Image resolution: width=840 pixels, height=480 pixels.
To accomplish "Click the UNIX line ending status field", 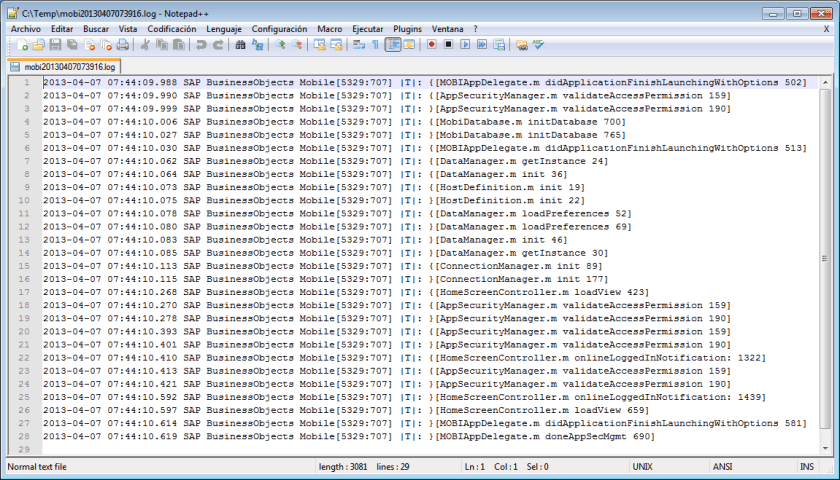I will (x=643, y=467).
